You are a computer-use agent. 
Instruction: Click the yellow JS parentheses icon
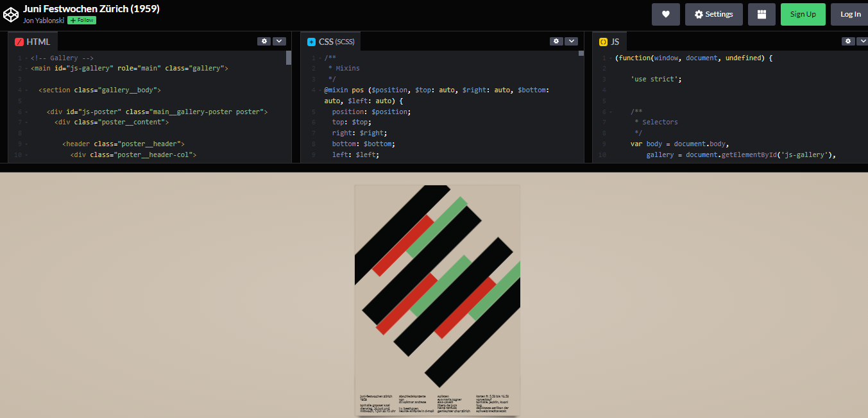603,42
